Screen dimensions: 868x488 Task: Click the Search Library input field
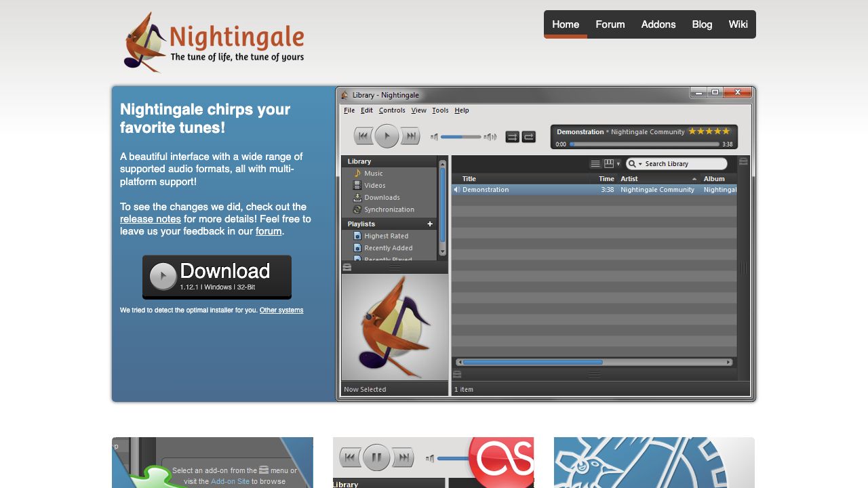click(676, 164)
